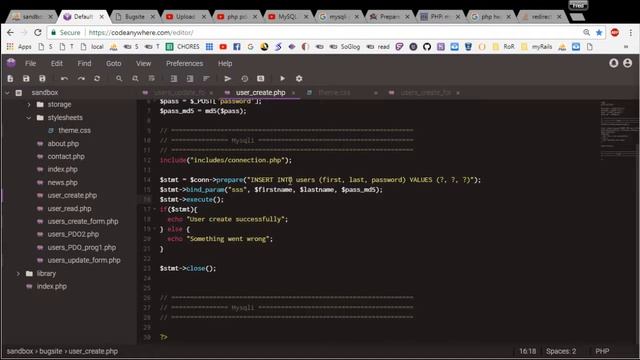The image size is (640, 360).
Task: Open the Preferences menu
Action: [x=184, y=63]
